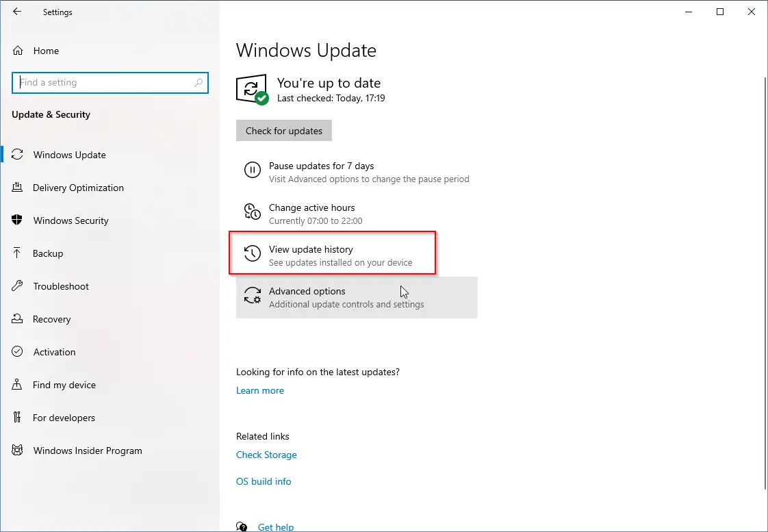Open the Windows Update sidebar section
The width and height of the screenshot is (768, 532).
110,154
